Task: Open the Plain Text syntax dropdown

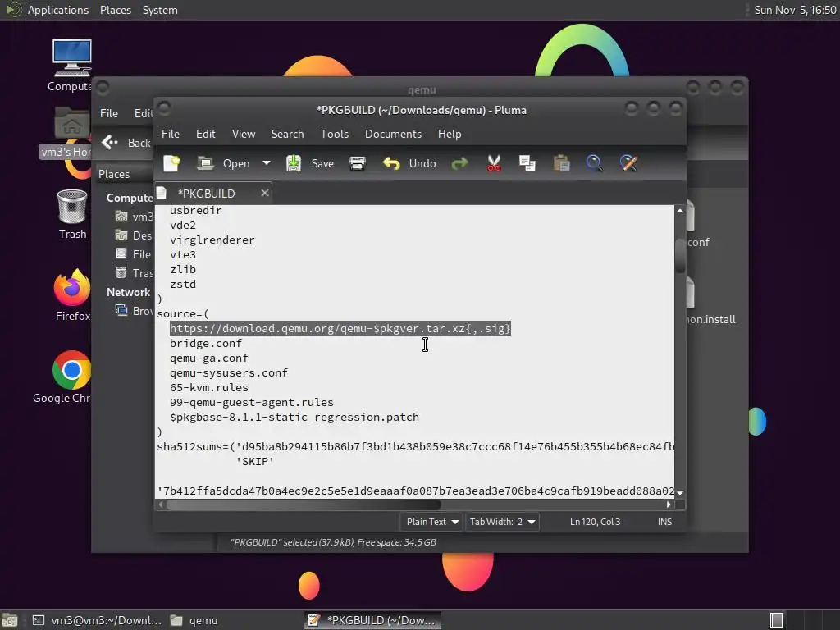Action: click(x=431, y=522)
